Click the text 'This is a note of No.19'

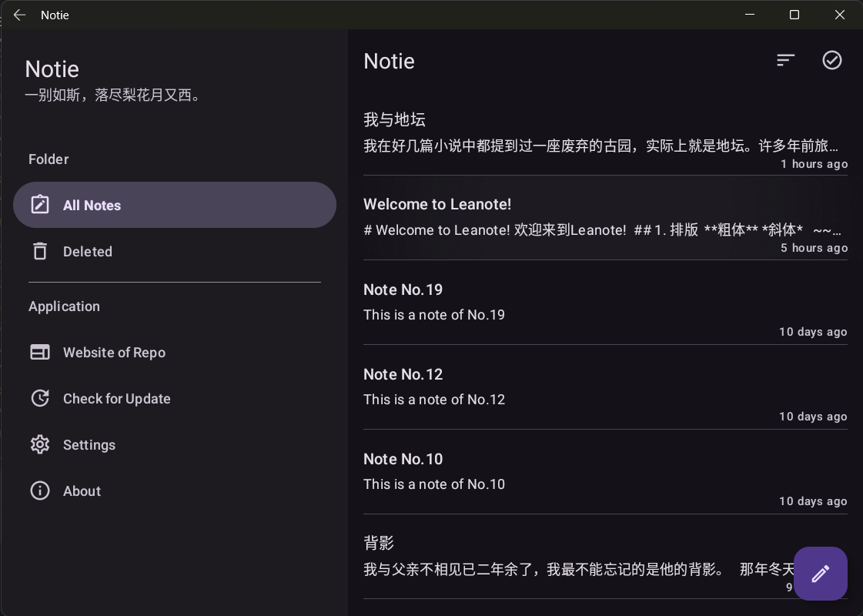click(x=433, y=315)
